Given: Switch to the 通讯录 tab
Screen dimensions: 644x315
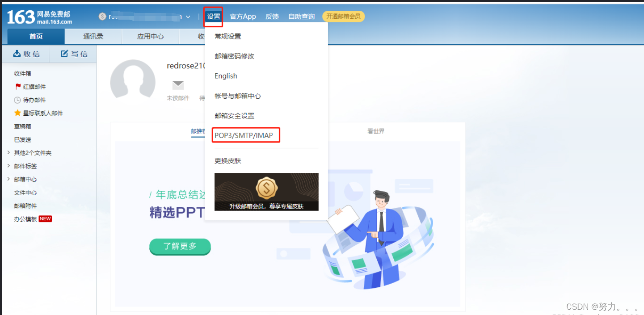Looking at the screenshot, I should [x=93, y=36].
